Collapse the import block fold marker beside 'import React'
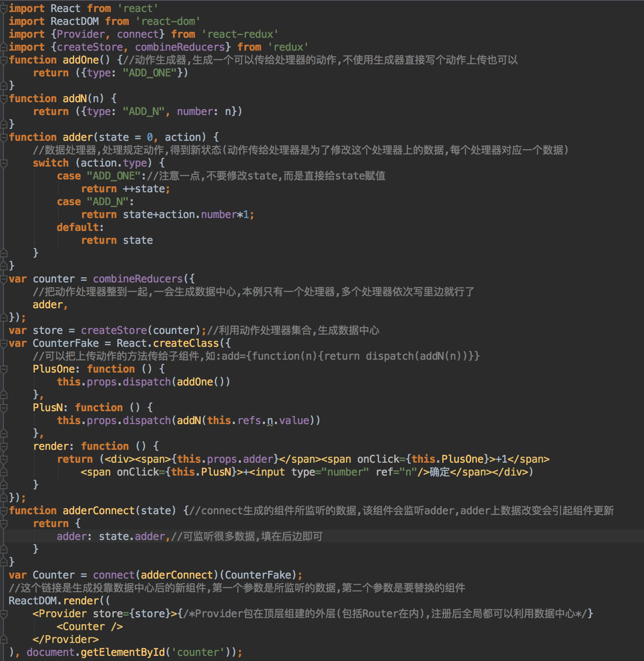This screenshot has width=644, height=661. coord(4,9)
